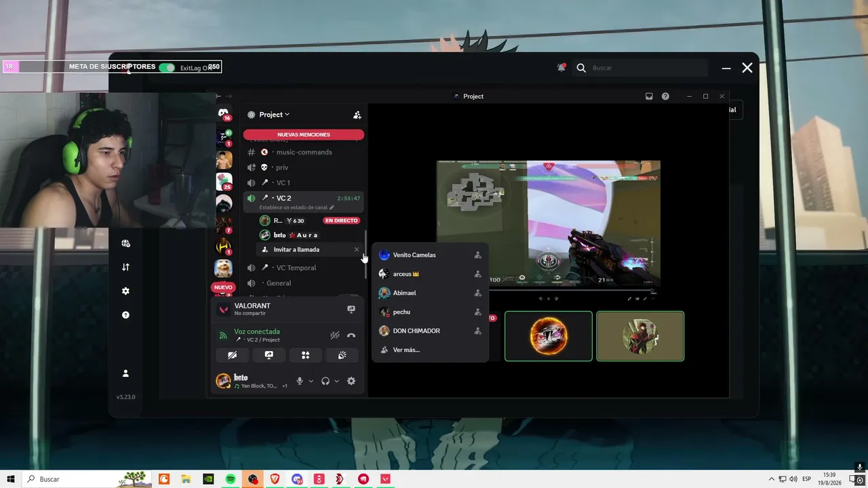Open the launcher settings gear icon
The height and width of the screenshot is (488, 868).
pyautogui.click(x=125, y=291)
